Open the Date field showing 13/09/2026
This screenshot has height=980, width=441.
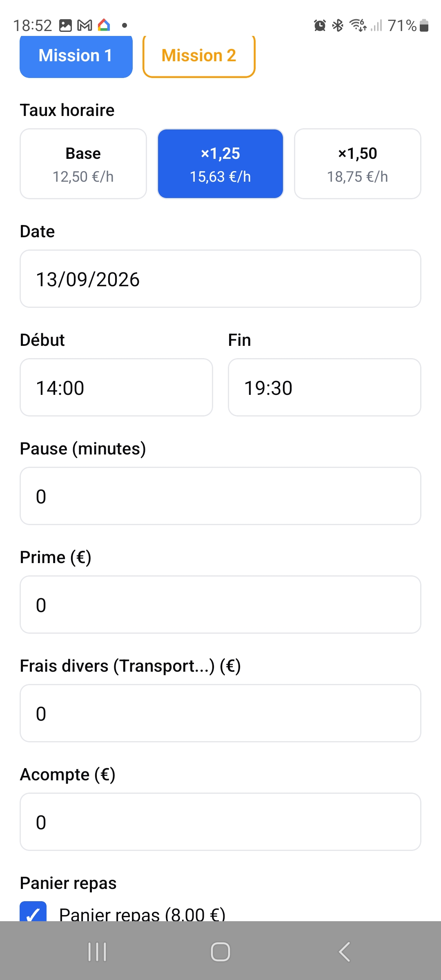220,279
